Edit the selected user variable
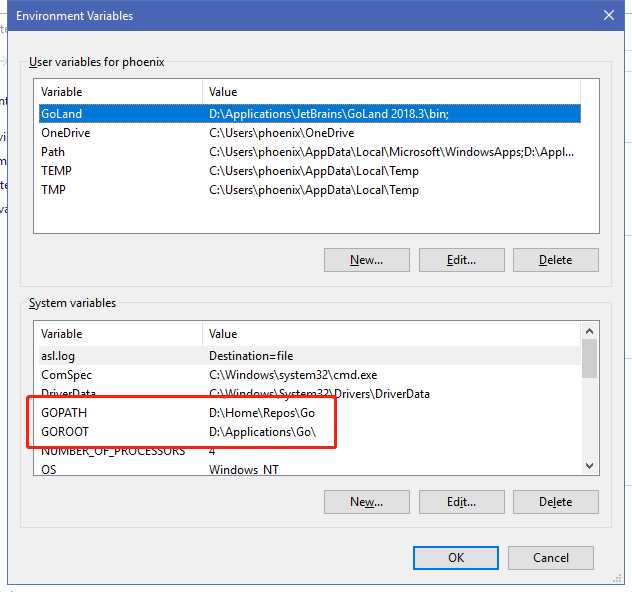Viewport: 632px width, 592px height. click(461, 260)
